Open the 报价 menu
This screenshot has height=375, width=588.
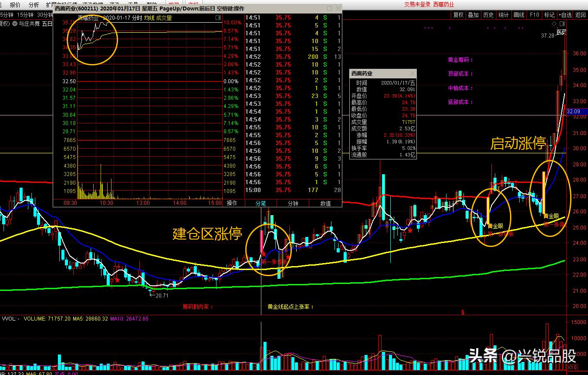(15, 4)
